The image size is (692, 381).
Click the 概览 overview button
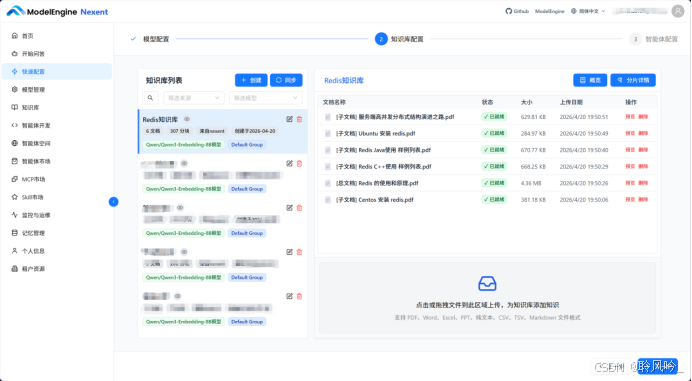590,80
